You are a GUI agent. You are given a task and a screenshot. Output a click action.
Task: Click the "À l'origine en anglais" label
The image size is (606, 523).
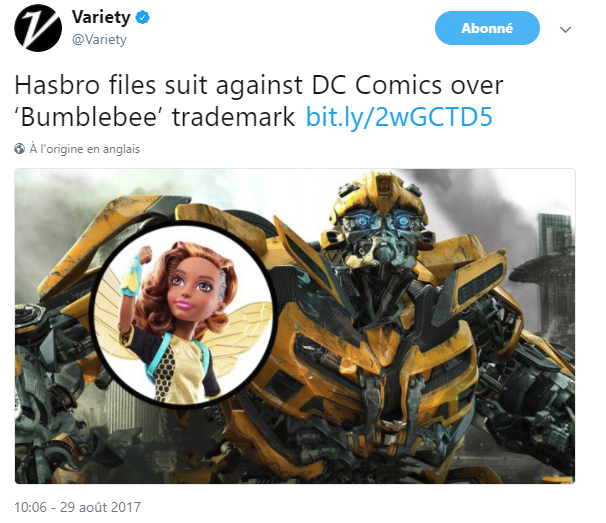pos(85,149)
